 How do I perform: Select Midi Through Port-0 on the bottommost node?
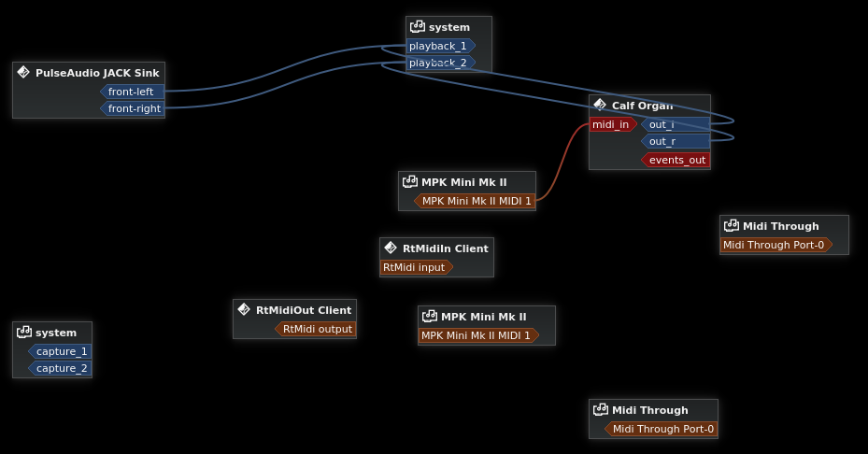(x=661, y=429)
